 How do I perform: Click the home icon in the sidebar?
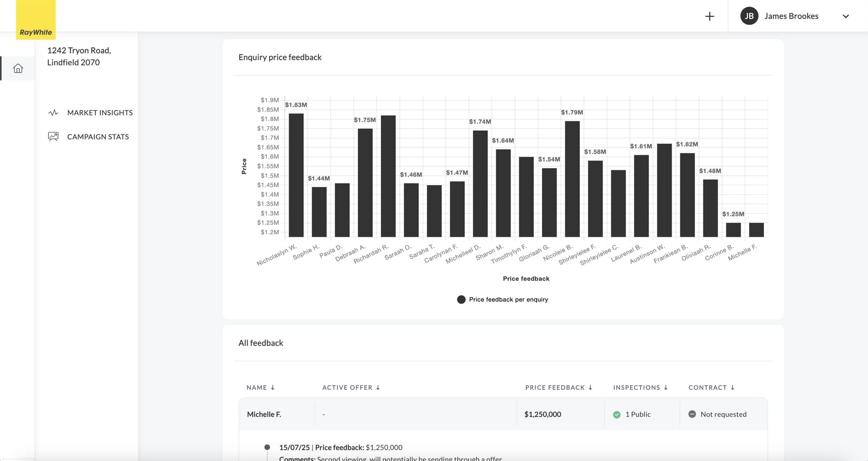[18, 68]
